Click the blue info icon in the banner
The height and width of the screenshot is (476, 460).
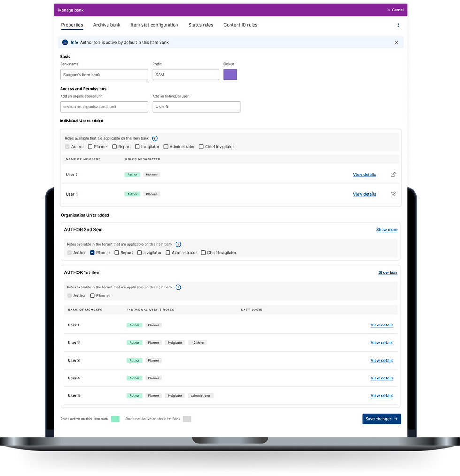coord(65,43)
